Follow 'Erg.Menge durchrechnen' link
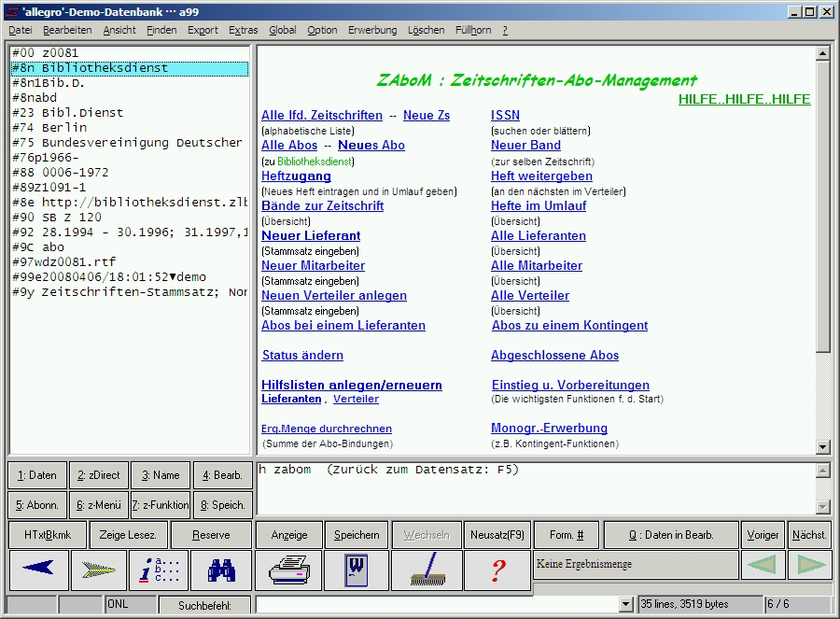The height and width of the screenshot is (619, 840). click(x=327, y=429)
